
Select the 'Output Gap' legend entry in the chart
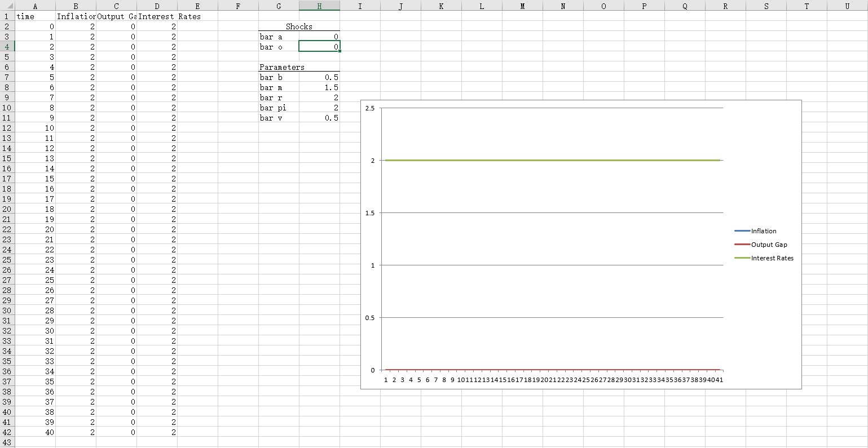tap(760, 245)
